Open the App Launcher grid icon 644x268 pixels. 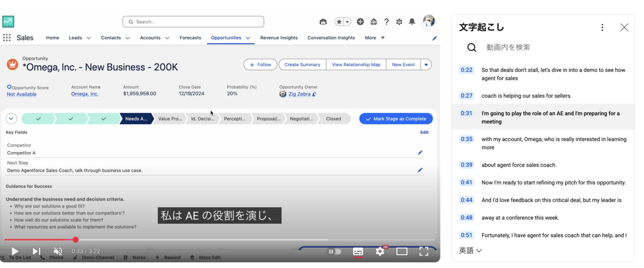pyautogui.click(x=7, y=38)
